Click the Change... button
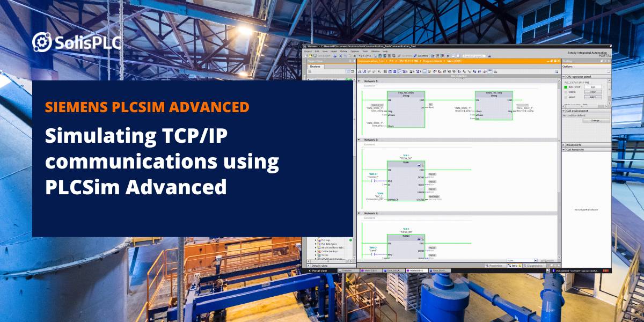 tap(597, 121)
